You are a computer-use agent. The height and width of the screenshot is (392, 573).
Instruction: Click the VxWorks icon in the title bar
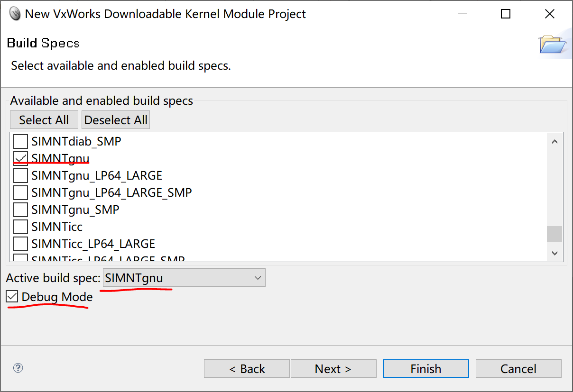[x=14, y=14]
